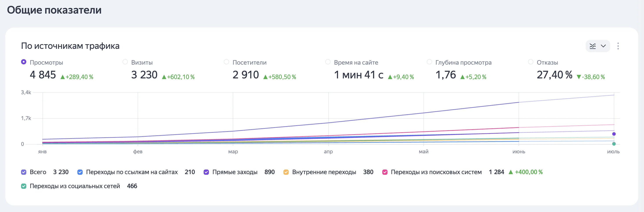Image resolution: width=644 pixels, height=212 pixels.
Task: Select the Глубина просмотра radio button
Action: point(429,62)
